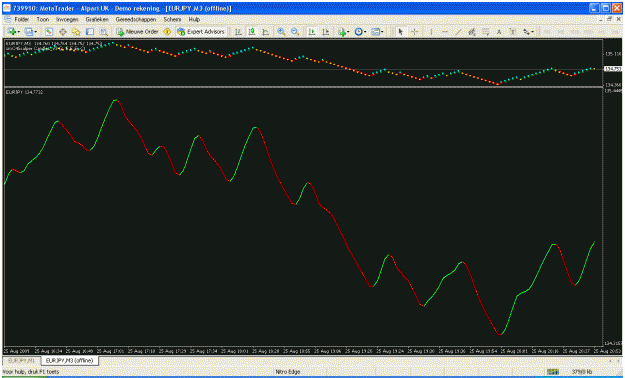The image size is (625, 378).
Task: Open the Scherm menu
Action: click(x=172, y=19)
